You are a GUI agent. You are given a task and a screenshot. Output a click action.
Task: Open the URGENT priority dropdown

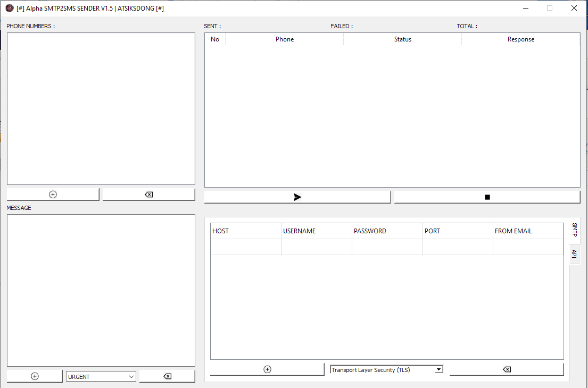101,376
